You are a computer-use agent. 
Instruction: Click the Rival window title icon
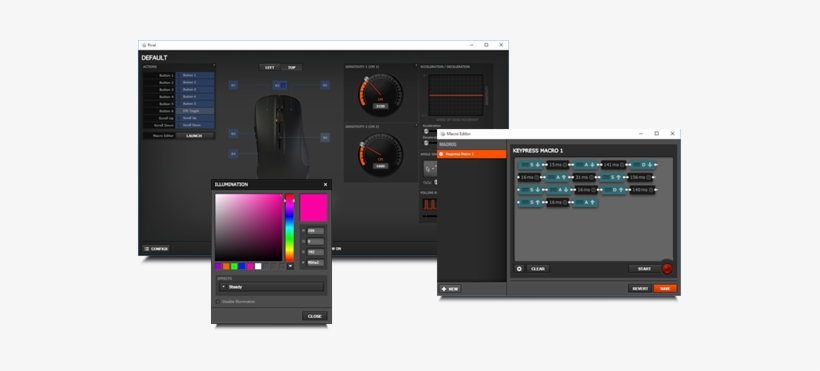144,45
